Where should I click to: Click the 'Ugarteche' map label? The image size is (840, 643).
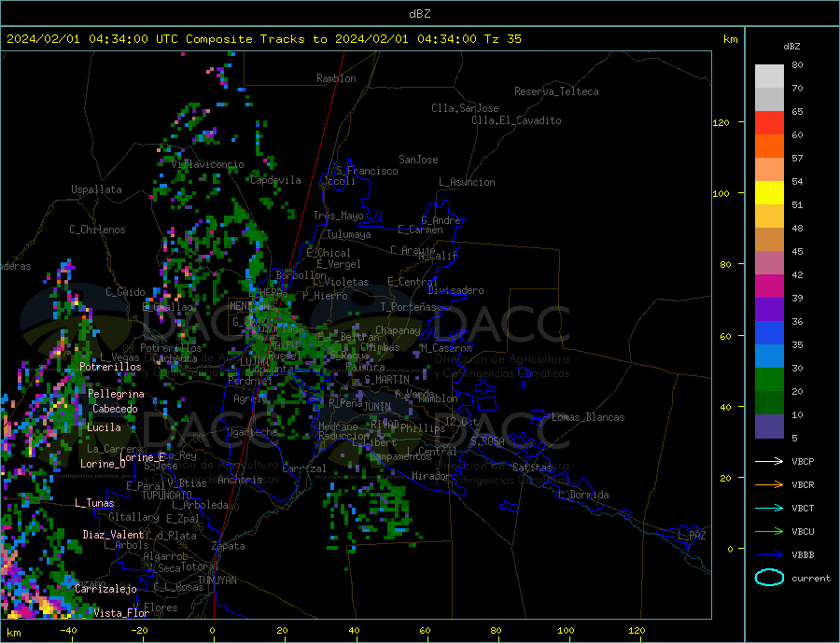click(x=252, y=432)
